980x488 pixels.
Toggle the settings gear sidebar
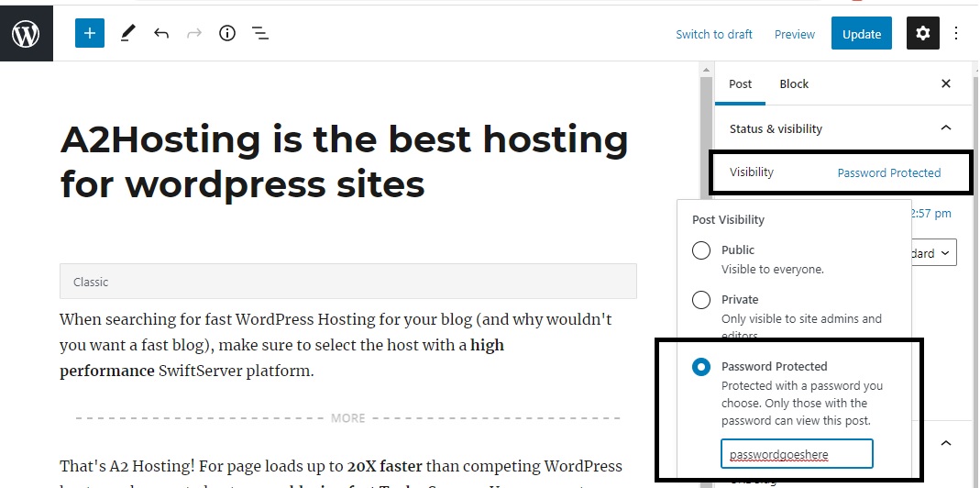[x=922, y=33]
